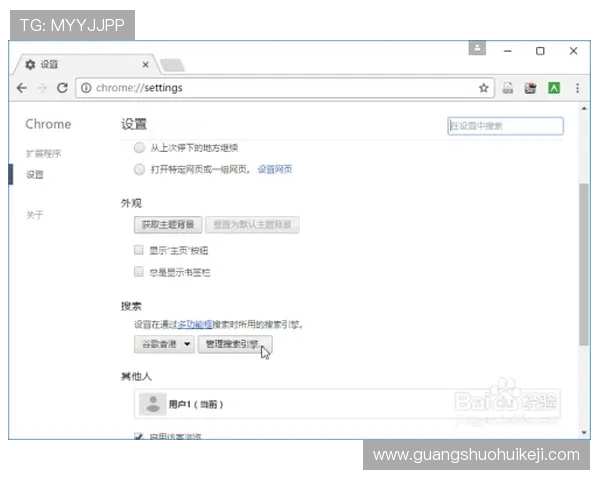Click the 搜索 section heading
The image size is (600, 480).
click(x=131, y=306)
